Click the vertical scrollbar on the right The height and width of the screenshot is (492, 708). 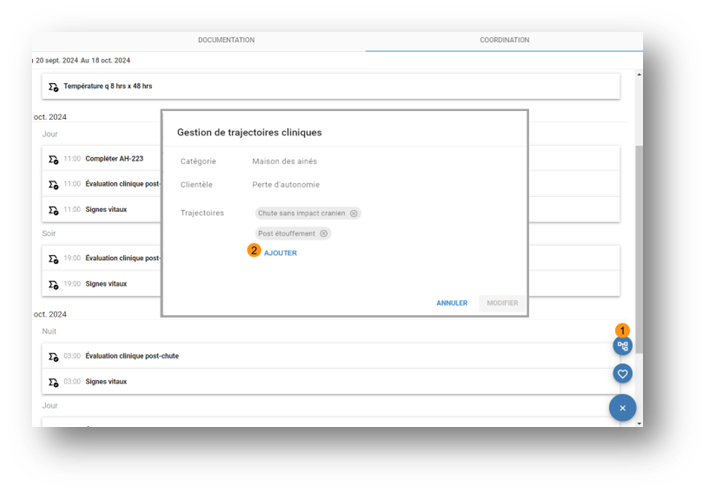[x=639, y=250]
